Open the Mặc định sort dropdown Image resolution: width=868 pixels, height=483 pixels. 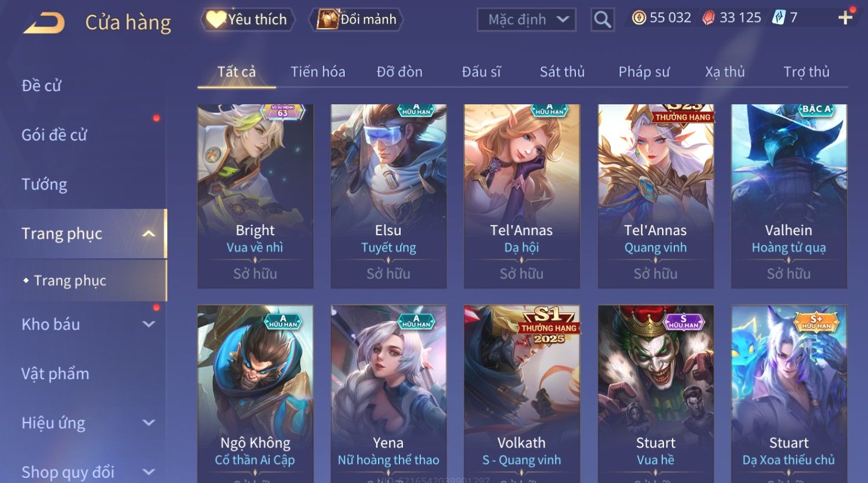[526, 20]
